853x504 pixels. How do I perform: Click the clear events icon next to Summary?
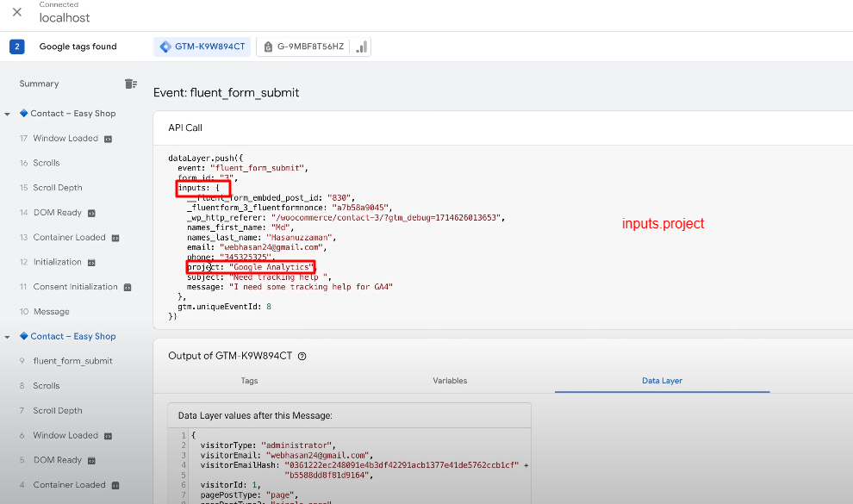point(131,84)
